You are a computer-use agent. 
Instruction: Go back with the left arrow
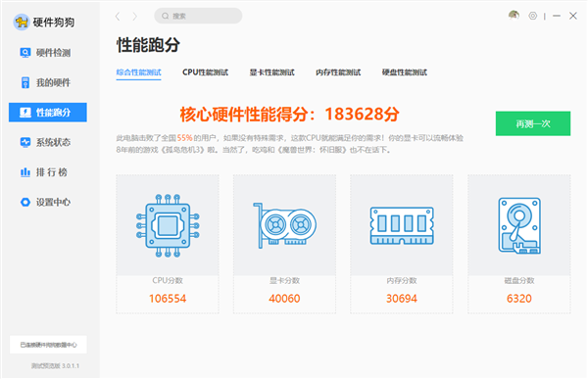pos(118,16)
